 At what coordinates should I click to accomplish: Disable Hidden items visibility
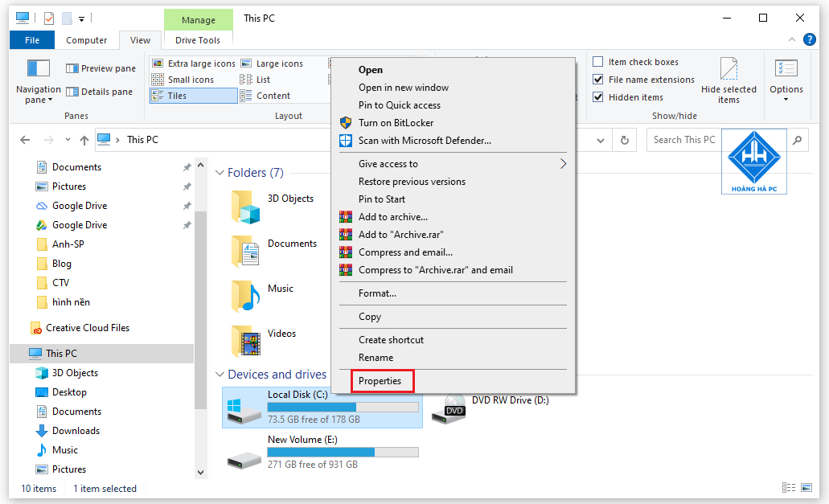click(598, 96)
